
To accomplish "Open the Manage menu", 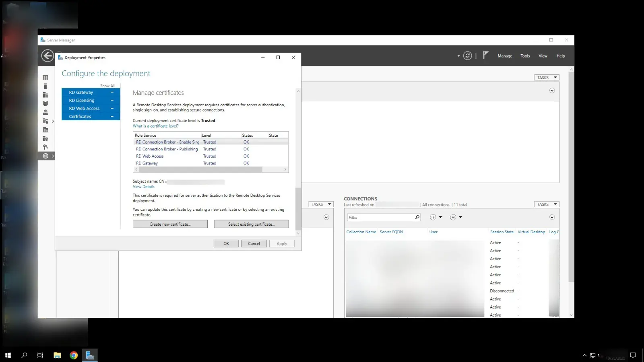I will [505, 56].
